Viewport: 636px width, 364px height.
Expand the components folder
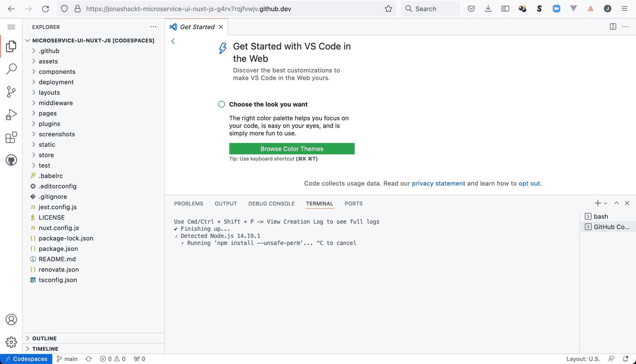pos(57,72)
